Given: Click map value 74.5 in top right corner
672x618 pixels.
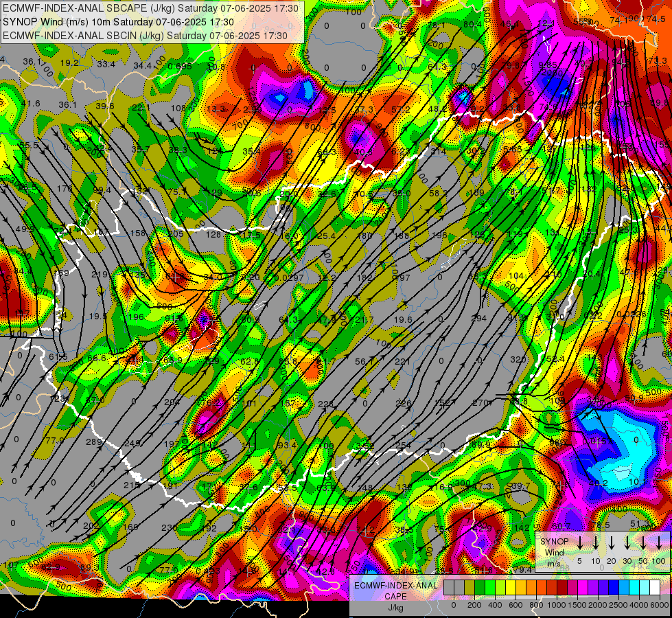Looking at the screenshot, I should pyautogui.click(x=656, y=19).
